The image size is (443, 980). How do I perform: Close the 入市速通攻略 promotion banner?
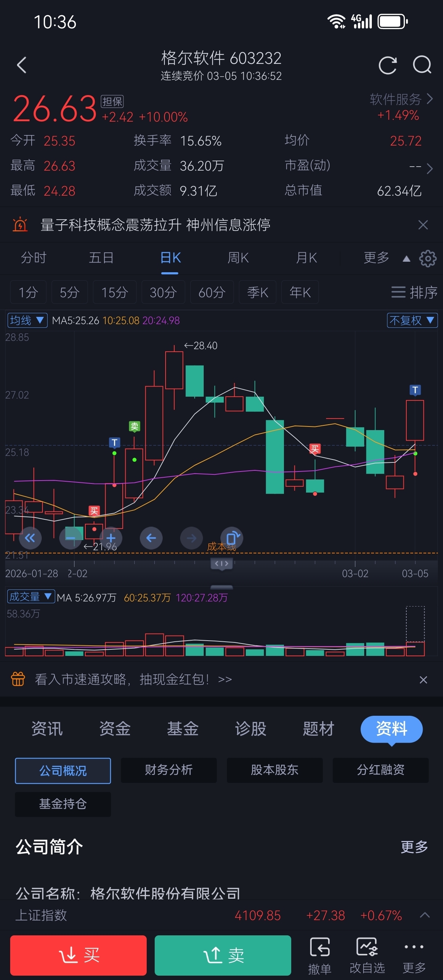point(423,679)
